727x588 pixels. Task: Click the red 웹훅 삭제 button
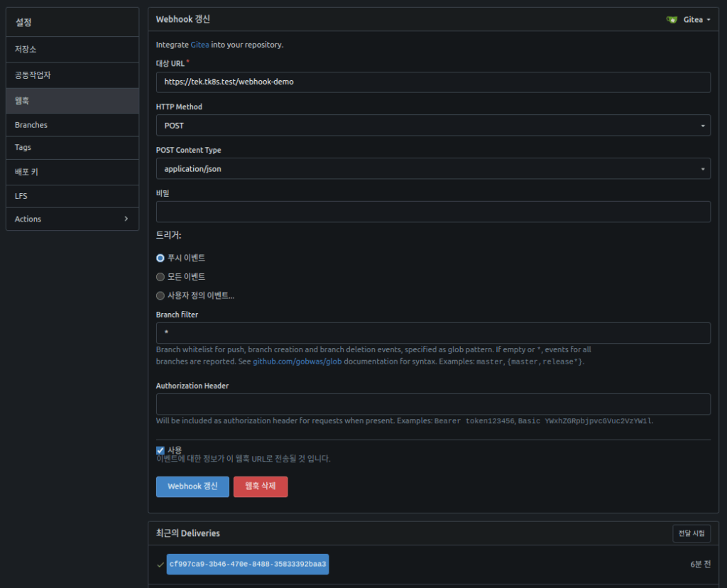tap(261, 486)
